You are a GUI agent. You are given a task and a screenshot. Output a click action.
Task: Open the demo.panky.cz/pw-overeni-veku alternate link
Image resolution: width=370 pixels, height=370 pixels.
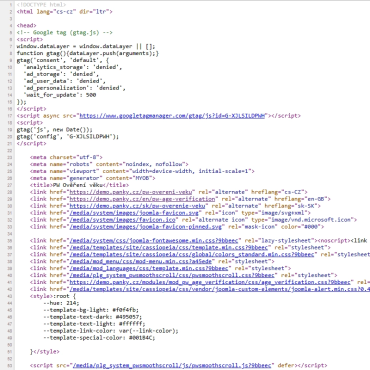tap(131, 192)
